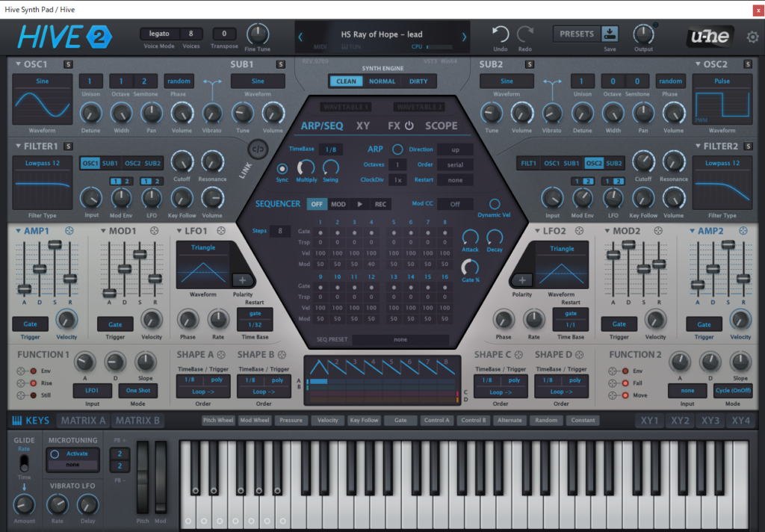
Task: Open the legato Voice Mode dropdown
Action: (158, 34)
